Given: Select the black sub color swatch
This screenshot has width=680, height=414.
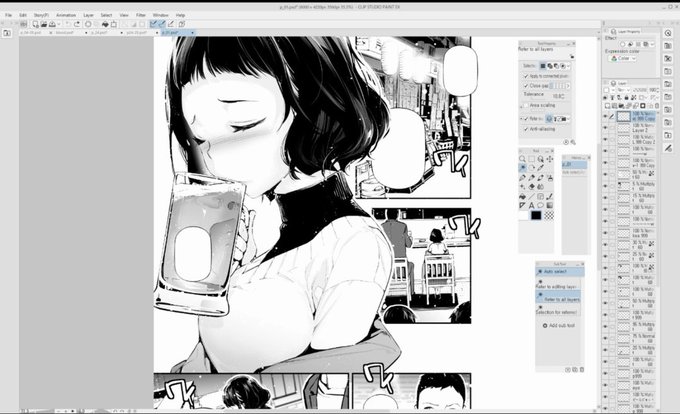Looking at the screenshot, I should [x=536, y=215].
